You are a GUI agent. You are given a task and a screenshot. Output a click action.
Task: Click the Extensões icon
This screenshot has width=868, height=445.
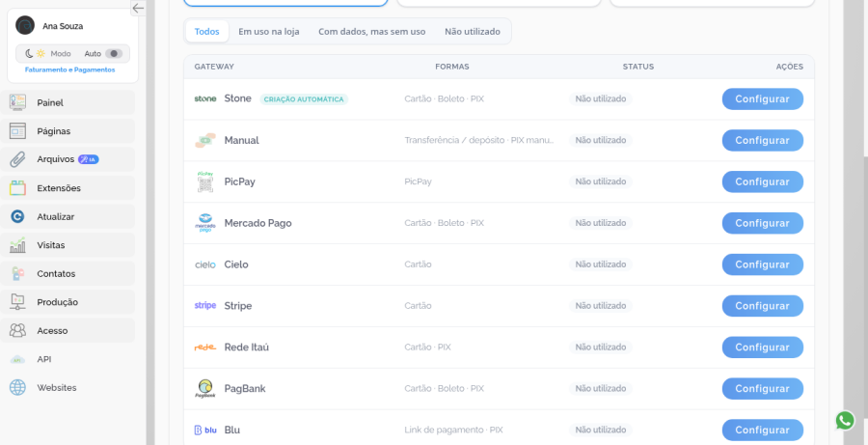17,188
